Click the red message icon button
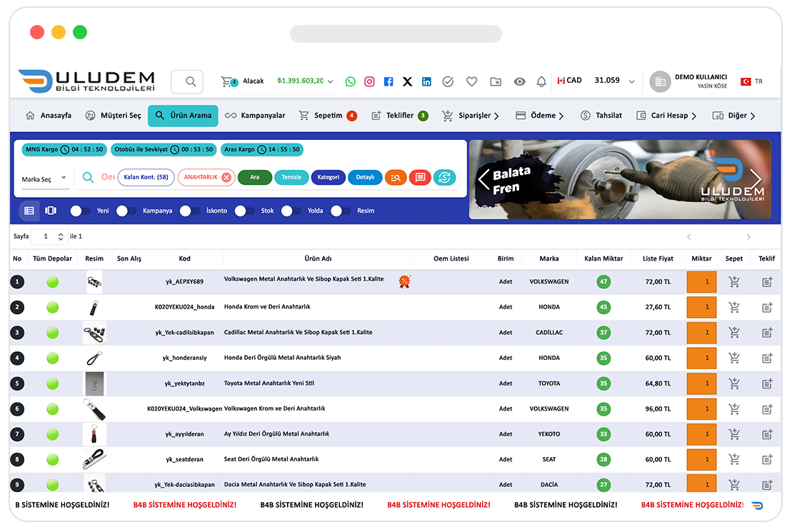Viewport: 792px width, 532px height. point(420,177)
